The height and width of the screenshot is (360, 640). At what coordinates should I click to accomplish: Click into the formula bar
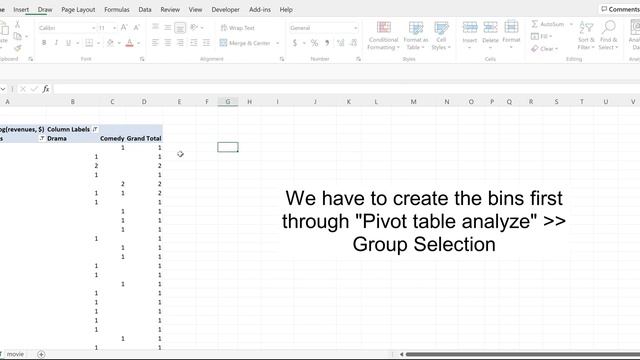tap(346, 89)
